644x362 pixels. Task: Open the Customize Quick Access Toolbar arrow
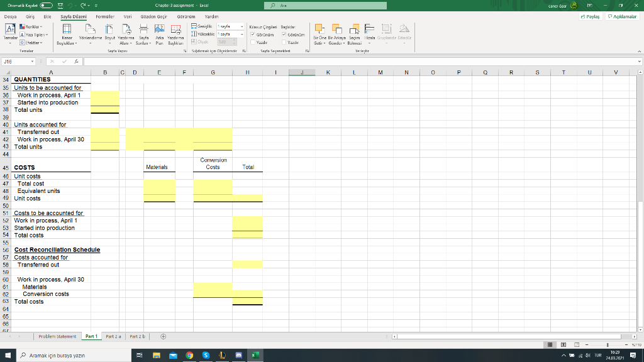pos(96,6)
